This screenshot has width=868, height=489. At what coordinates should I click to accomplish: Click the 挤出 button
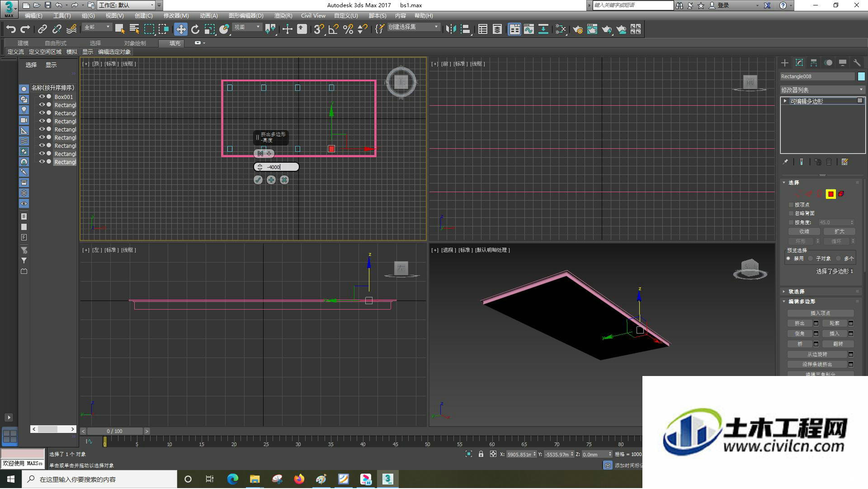click(800, 323)
